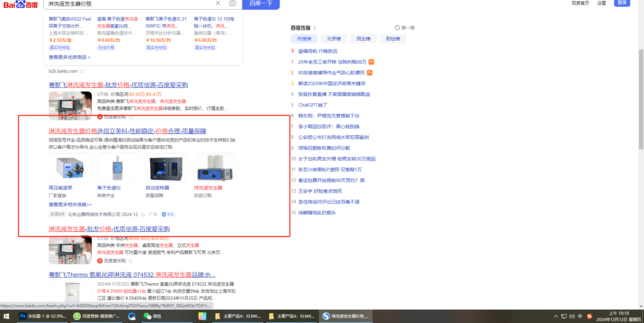This screenshot has width=644, height=323.
Task: Open product 盛瀚 离子色谱淋洗液发生器
Action: tap(118, 23)
